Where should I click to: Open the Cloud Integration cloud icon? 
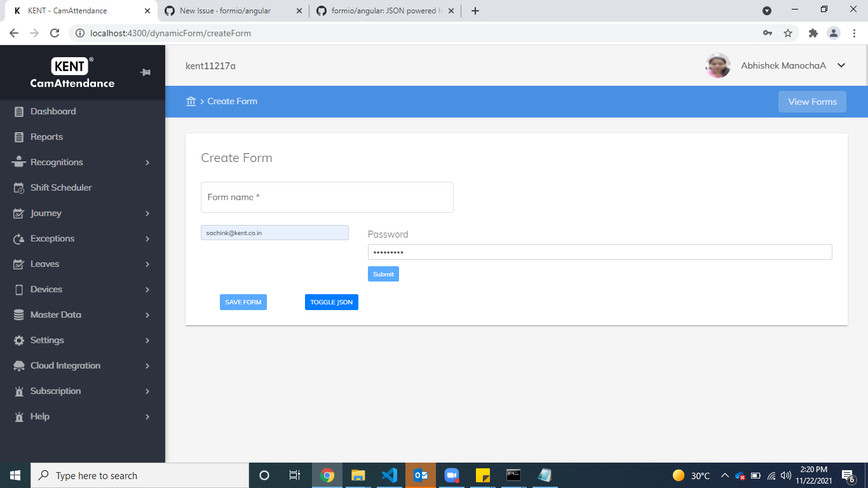tap(19, 365)
